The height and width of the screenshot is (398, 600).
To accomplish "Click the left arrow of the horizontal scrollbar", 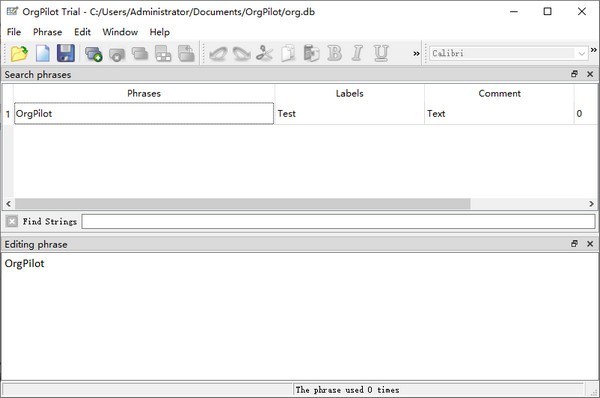I will (x=8, y=204).
